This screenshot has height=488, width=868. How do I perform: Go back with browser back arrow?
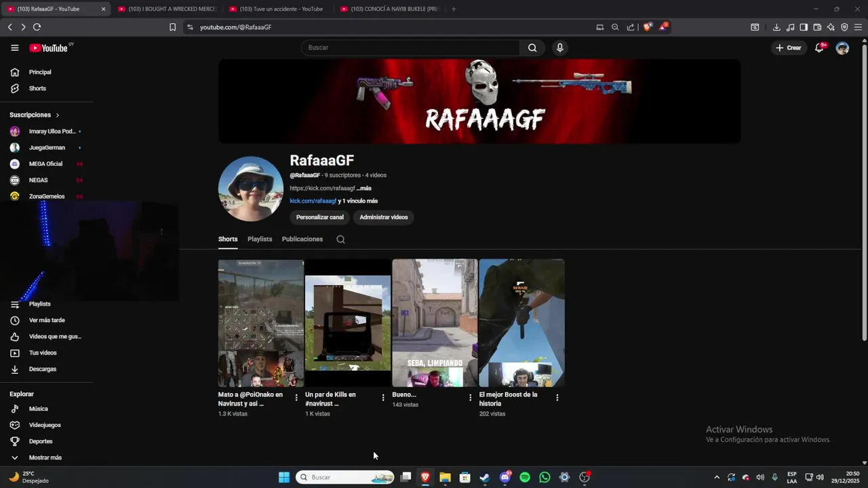[x=9, y=27]
